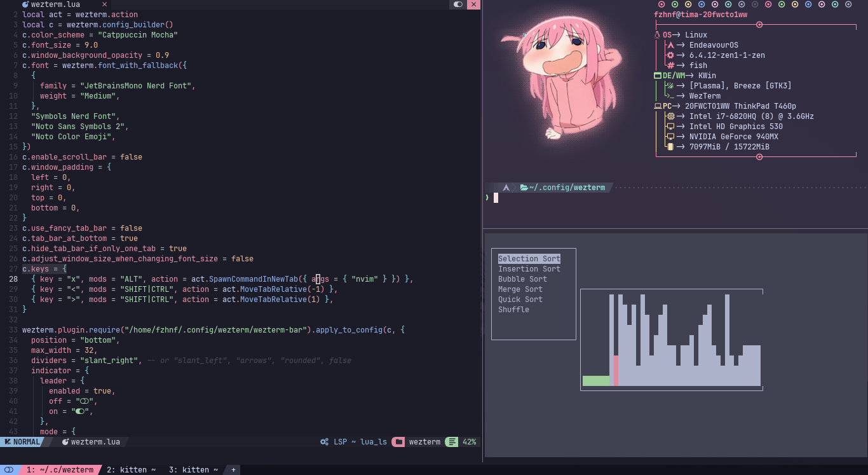Click the Lua file icon in nvim statusline
The height and width of the screenshot is (475, 868).
65,442
